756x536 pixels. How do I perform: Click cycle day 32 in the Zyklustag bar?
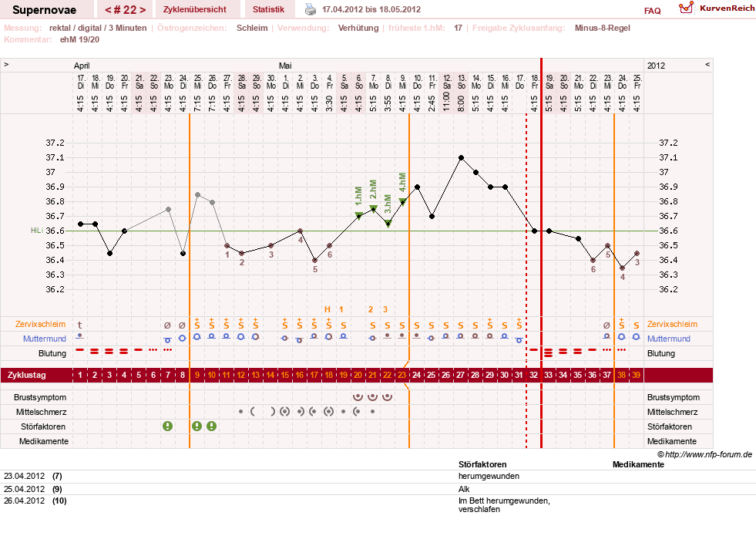point(534,375)
